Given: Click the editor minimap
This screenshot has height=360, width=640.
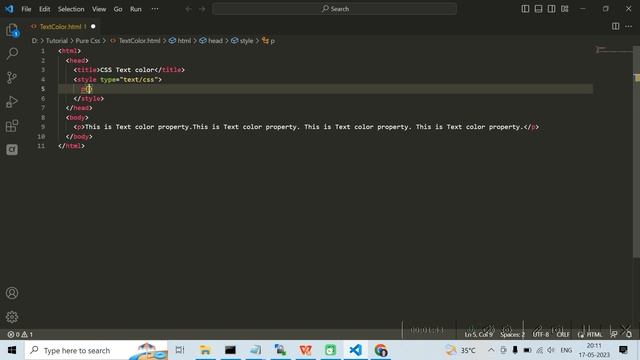Looking at the screenshot, I should (x=613, y=50).
